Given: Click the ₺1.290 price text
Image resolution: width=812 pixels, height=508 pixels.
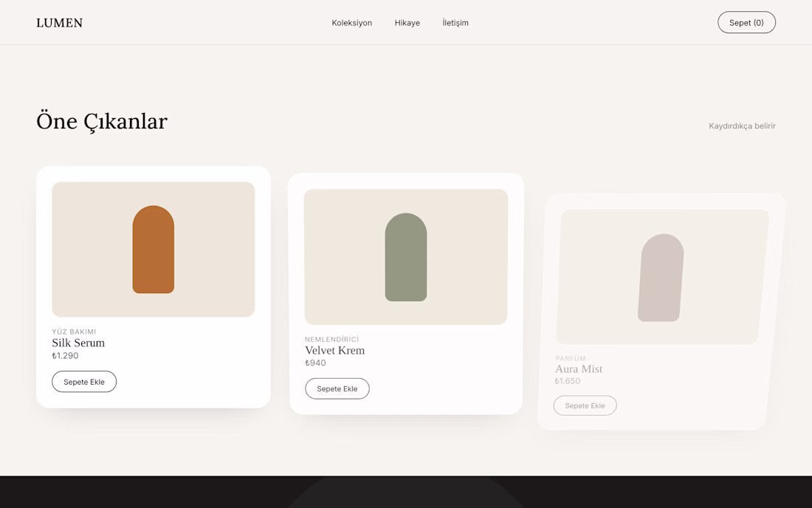Looking at the screenshot, I should click(x=65, y=356).
